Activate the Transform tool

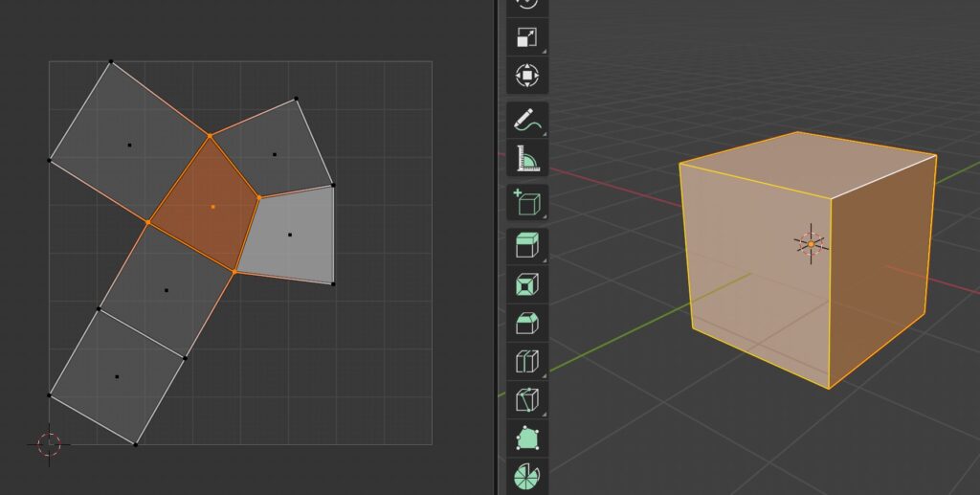(x=526, y=75)
